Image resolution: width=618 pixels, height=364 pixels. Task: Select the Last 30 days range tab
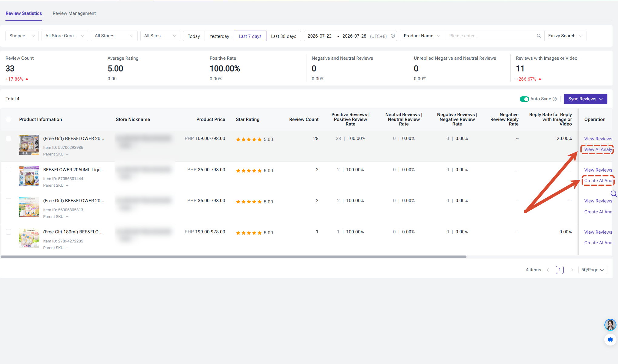point(283,36)
